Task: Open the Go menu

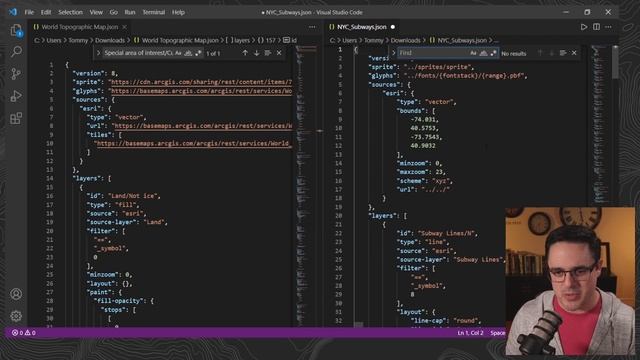Action: click(113, 12)
